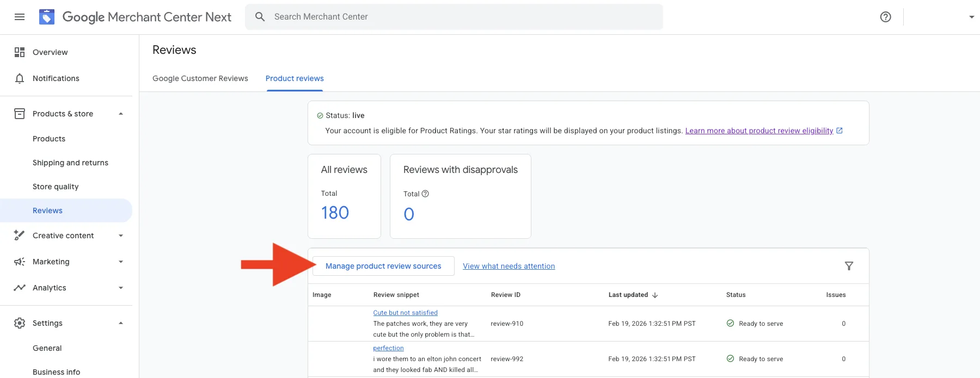Select Reviews with disapprovals card

point(461,196)
